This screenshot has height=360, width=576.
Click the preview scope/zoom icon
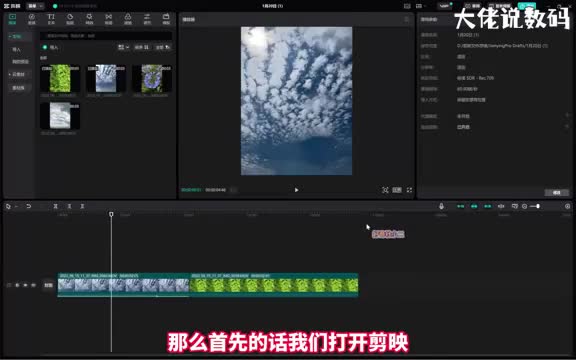[x=385, y=190]
